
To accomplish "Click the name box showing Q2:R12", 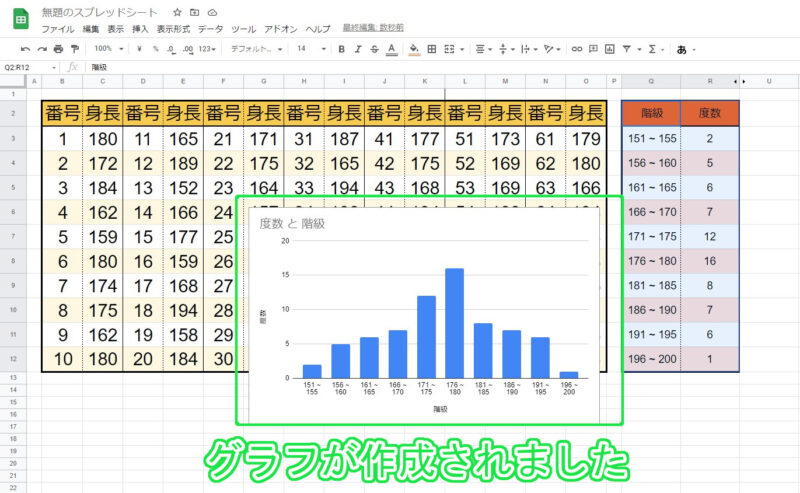I will pyautogui.click(x=27, y=67).
